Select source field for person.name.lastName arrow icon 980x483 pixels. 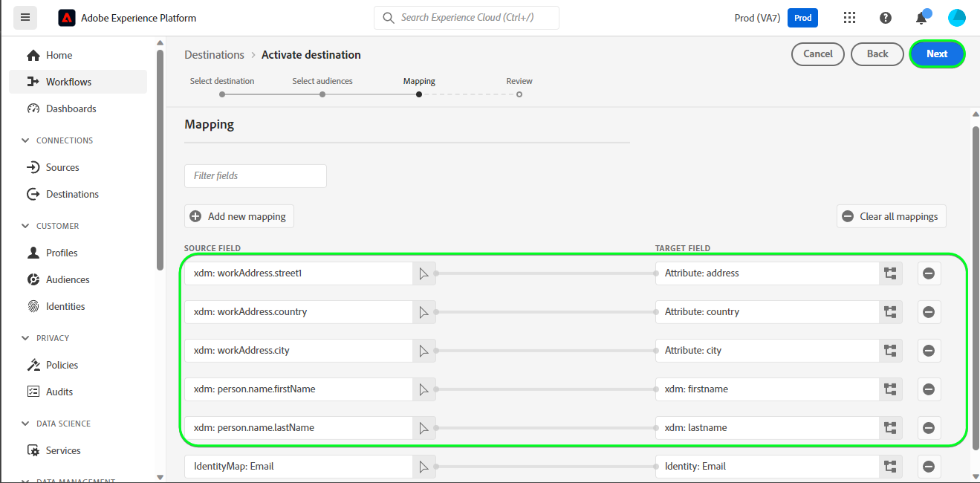pos(424,428)
